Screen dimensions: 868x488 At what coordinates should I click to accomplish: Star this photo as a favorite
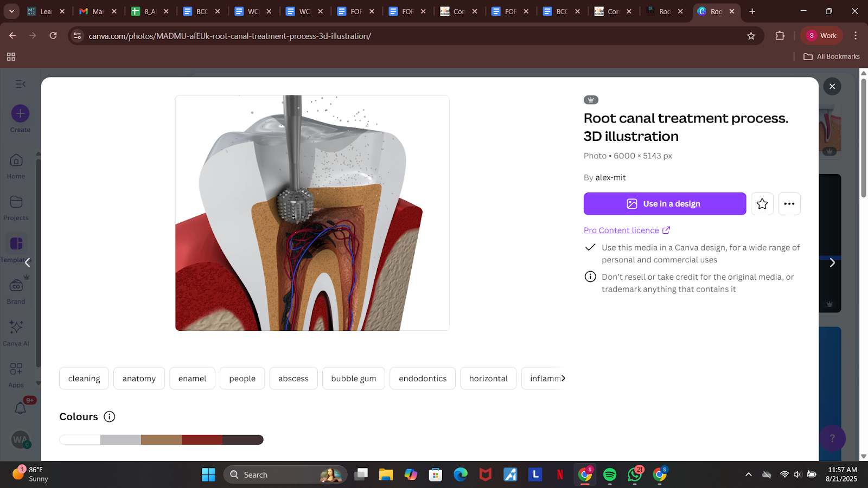coord(762,203)
